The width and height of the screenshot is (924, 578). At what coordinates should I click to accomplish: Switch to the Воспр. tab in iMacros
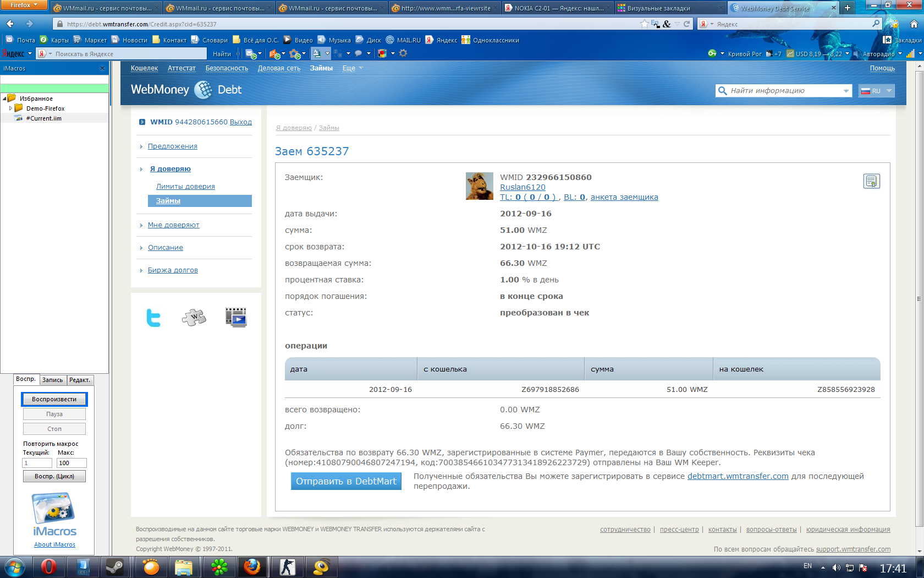pos(26,379)
